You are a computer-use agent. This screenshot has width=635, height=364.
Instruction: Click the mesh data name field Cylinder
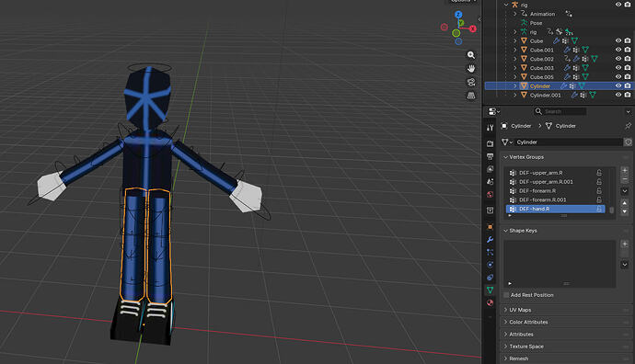[x=569, y=142]
